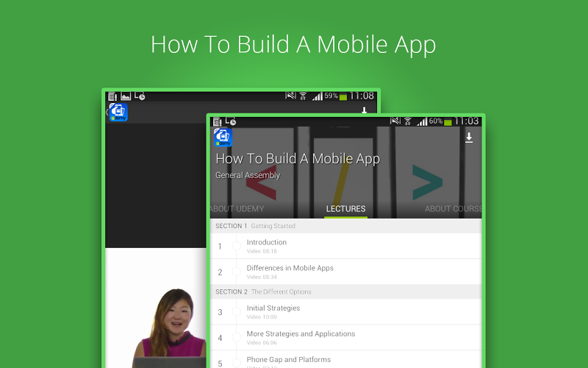This screenshot has width=588, height=368.
Task: Tap 60% battery percentage in front window
Action: point(436,121)
